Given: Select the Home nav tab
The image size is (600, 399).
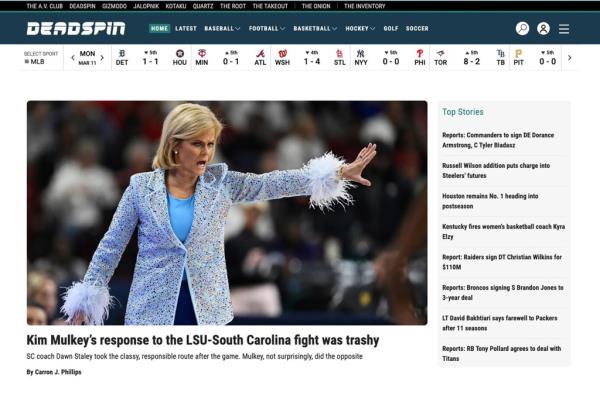Looking at the screenshot, I should tap(159, 28).
